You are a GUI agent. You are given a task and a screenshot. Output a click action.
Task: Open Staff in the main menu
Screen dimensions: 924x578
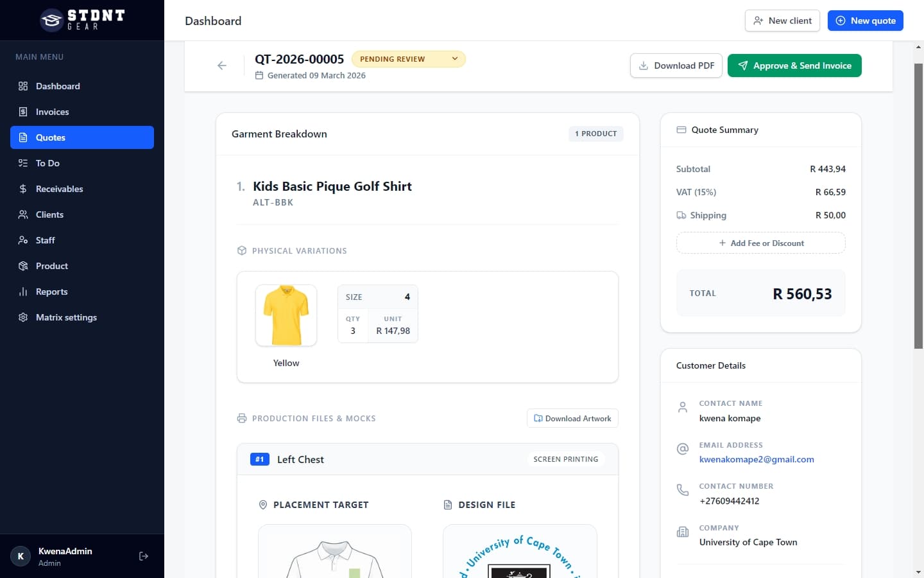point(82,240)
